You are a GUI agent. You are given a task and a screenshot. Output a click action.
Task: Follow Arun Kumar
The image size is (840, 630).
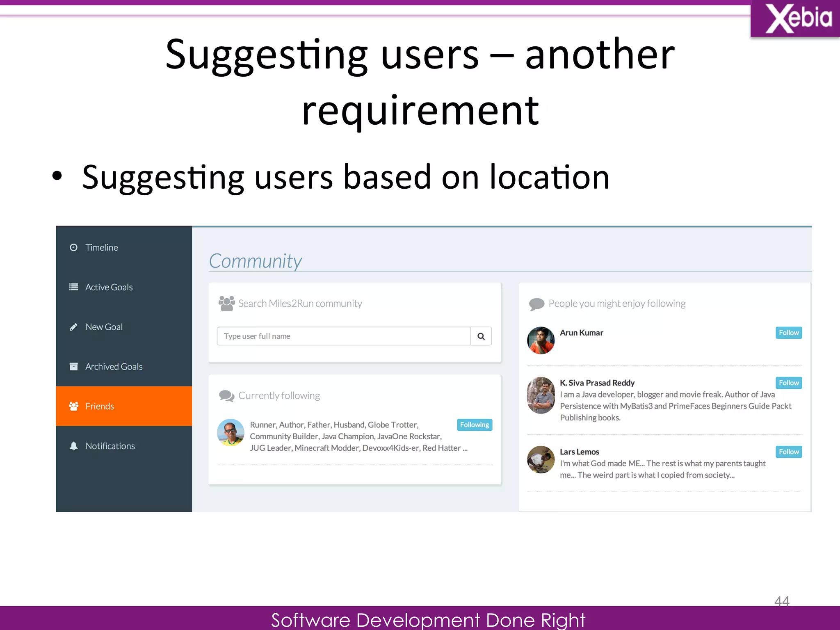point(788,333)
